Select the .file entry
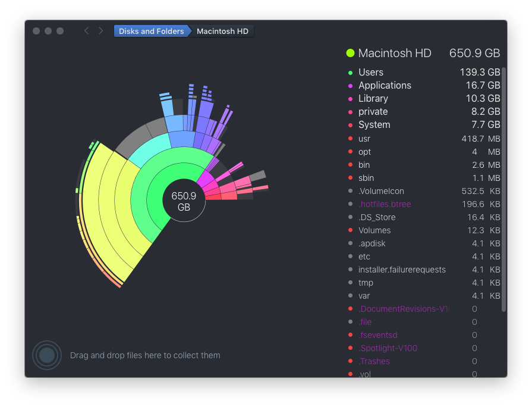This screenshot has height=407, width=532. [423, 322]
